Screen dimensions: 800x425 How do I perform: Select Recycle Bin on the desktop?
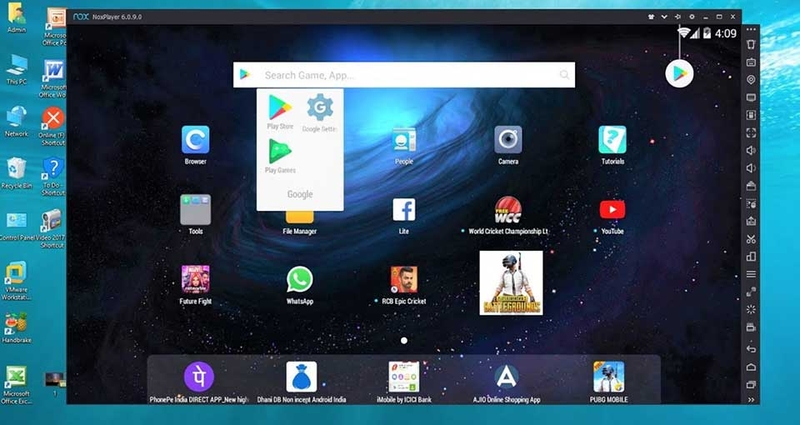pos(17,173)
